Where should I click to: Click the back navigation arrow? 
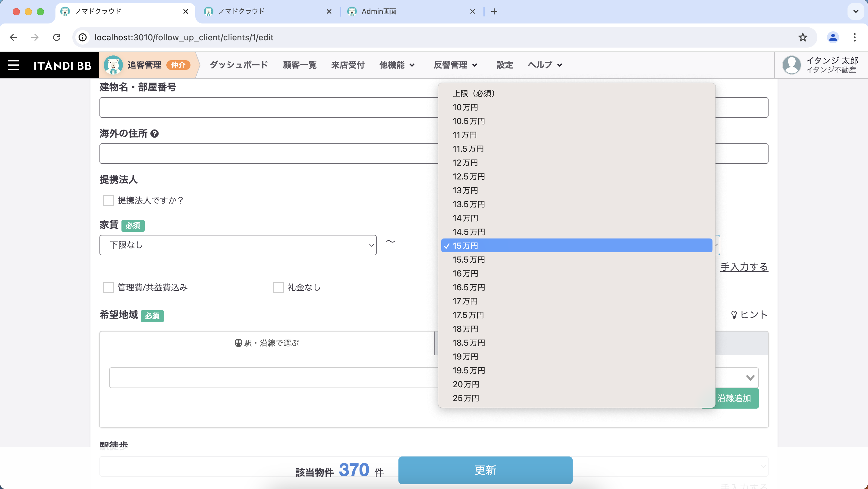(13, 37)
